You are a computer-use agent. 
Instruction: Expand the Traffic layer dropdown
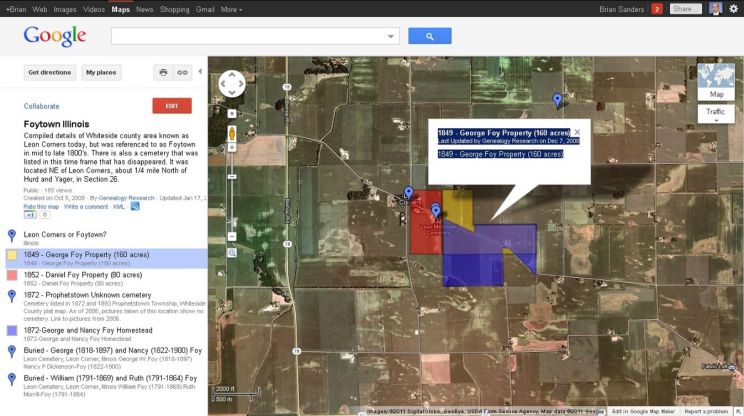[x=716, y=114]
